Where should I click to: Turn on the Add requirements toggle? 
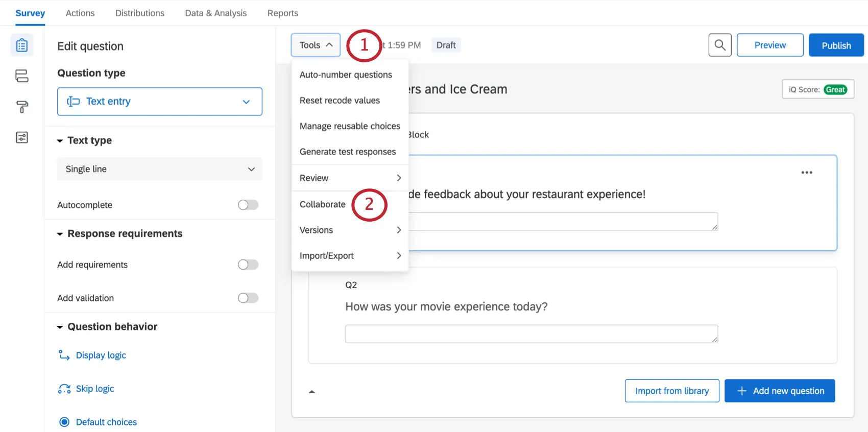[248, 265]
